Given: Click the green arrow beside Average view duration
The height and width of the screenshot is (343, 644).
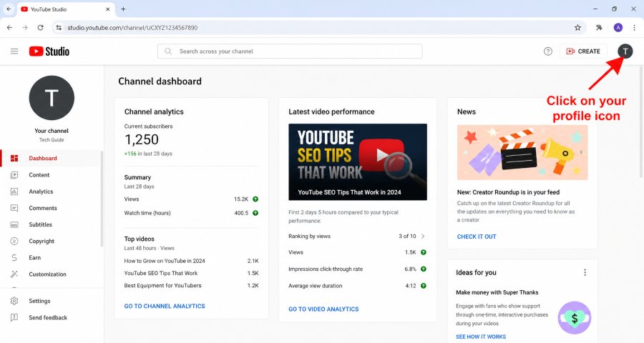Looking at the screenshot, I should (x=424, y=286).
